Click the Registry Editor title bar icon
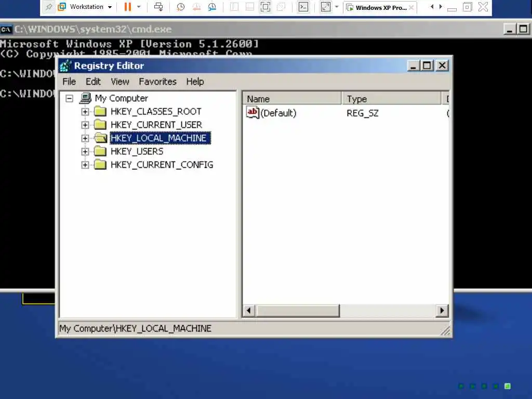This screenshot has width=532, height=399. pyautogui.click(x=65, y=66)
